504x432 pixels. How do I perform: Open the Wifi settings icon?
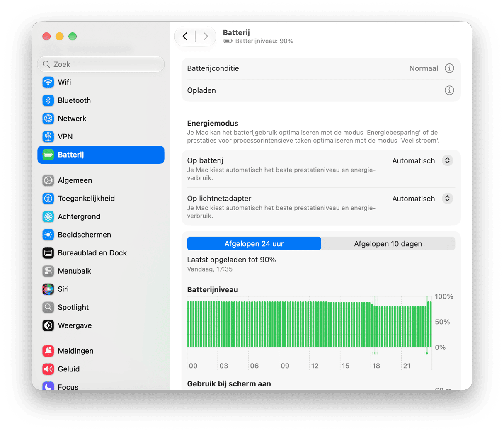point(48,82)
